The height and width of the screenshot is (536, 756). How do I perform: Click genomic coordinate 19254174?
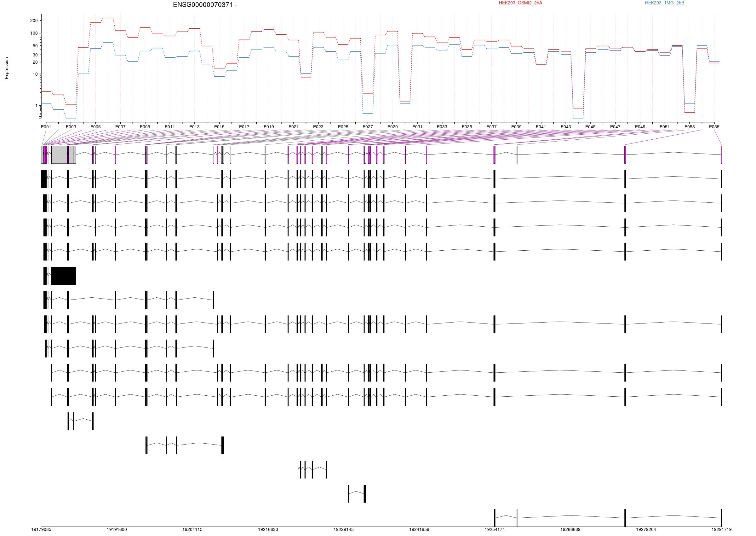pos(495,530)
